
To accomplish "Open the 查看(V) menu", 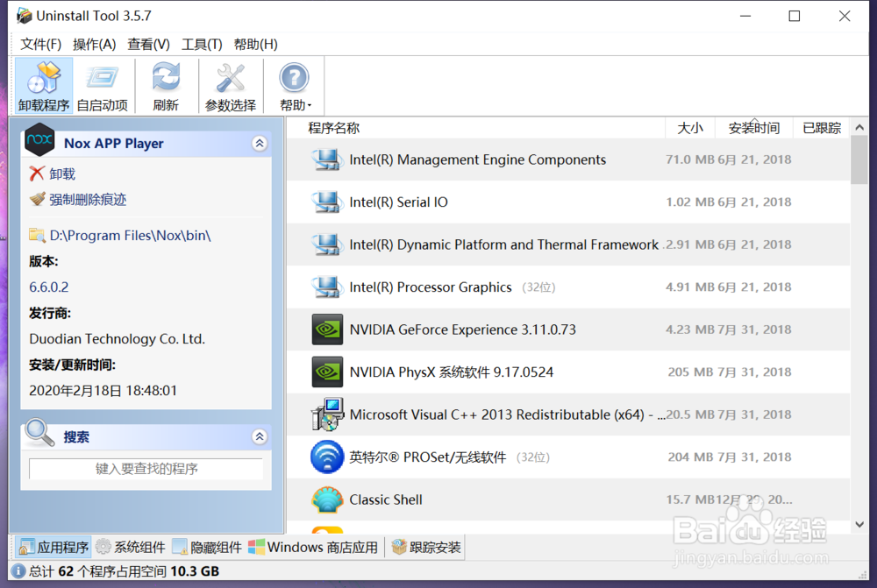I will point(148,44).
